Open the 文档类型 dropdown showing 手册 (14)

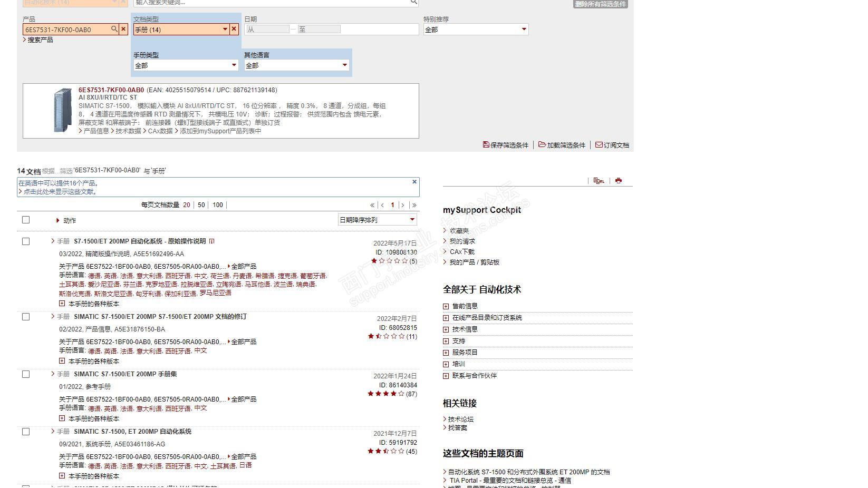pyautogui.click(x=181, y=30)
